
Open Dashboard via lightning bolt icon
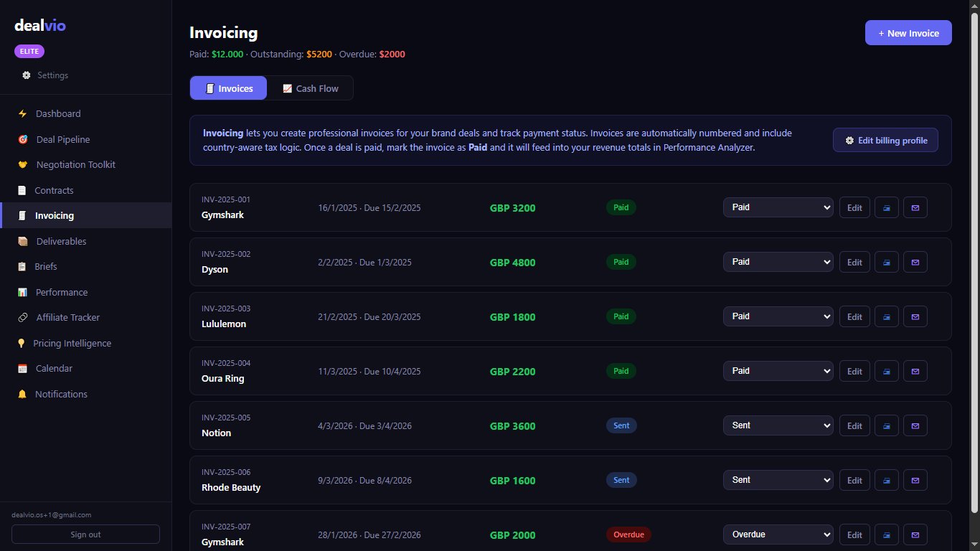tap(22, 114)
